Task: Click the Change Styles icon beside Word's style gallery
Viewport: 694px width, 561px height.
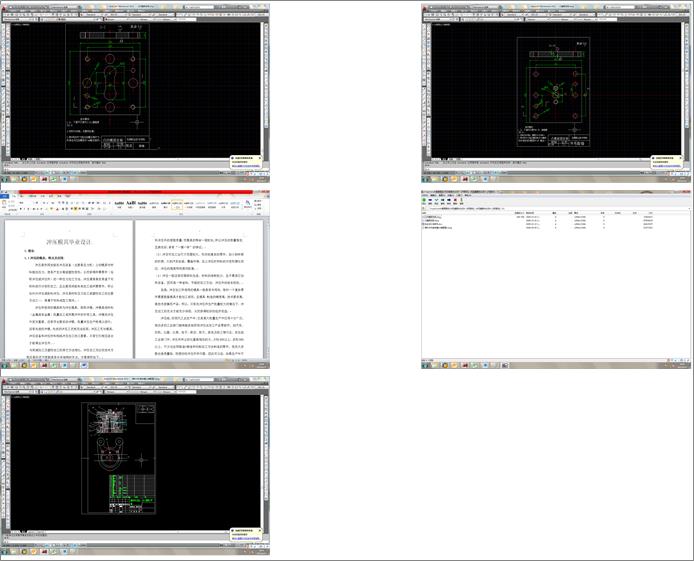Action: tap(247, 204)
